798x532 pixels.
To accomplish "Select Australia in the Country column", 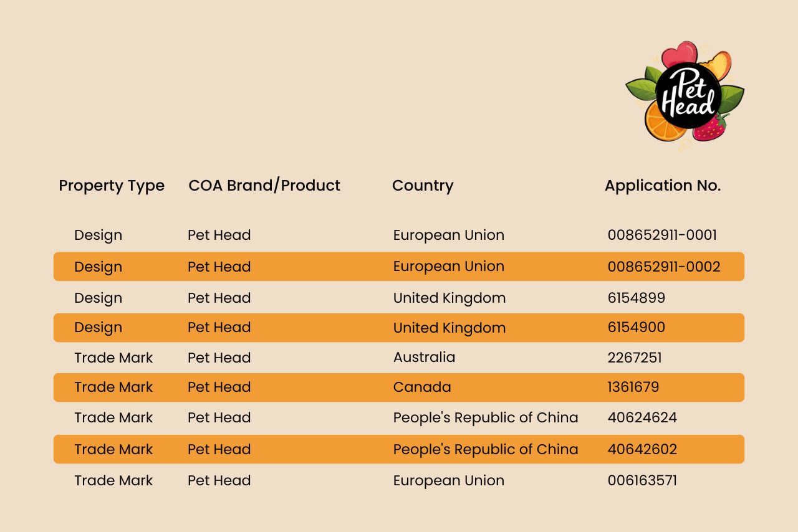I will pyautogui.click(x=424, y=358).
